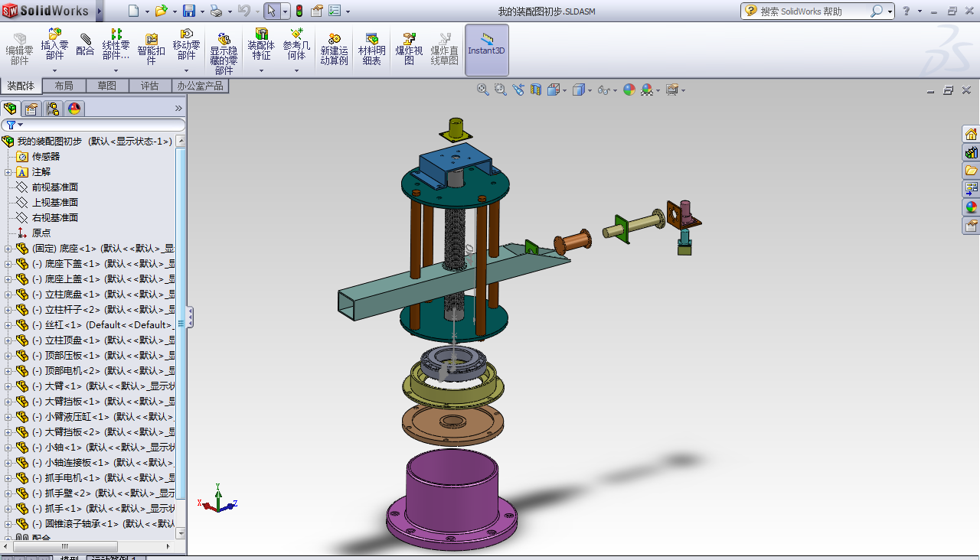Viewport: 980px width, 560px height.
Task: Switch to the 评估 tab
Action: 150,86
